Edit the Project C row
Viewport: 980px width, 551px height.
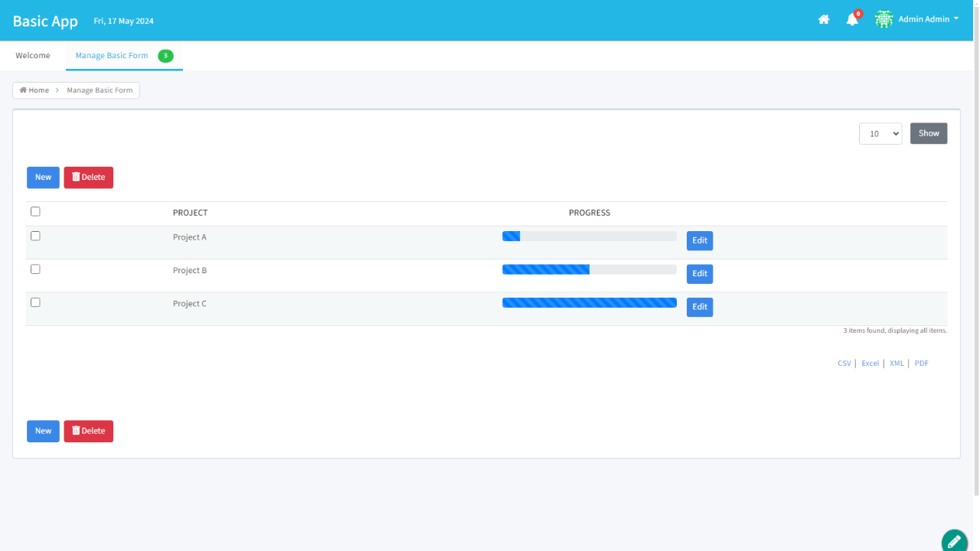(x=700, y=307)
